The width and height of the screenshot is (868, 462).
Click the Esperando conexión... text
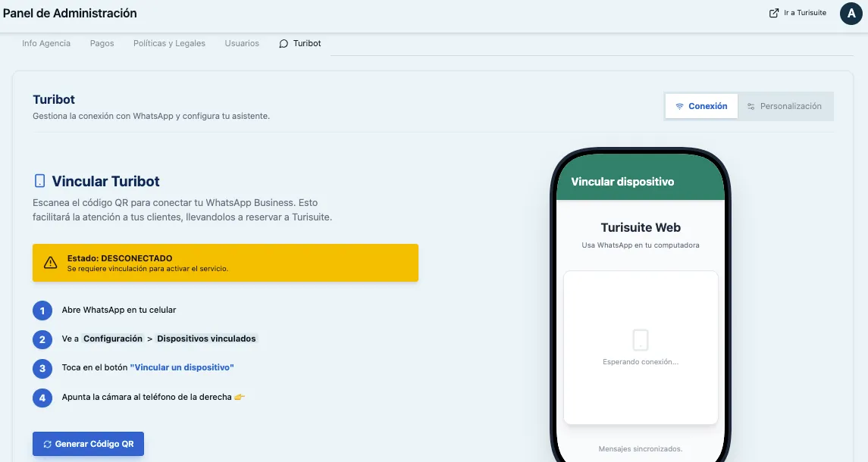coord(641,362)
